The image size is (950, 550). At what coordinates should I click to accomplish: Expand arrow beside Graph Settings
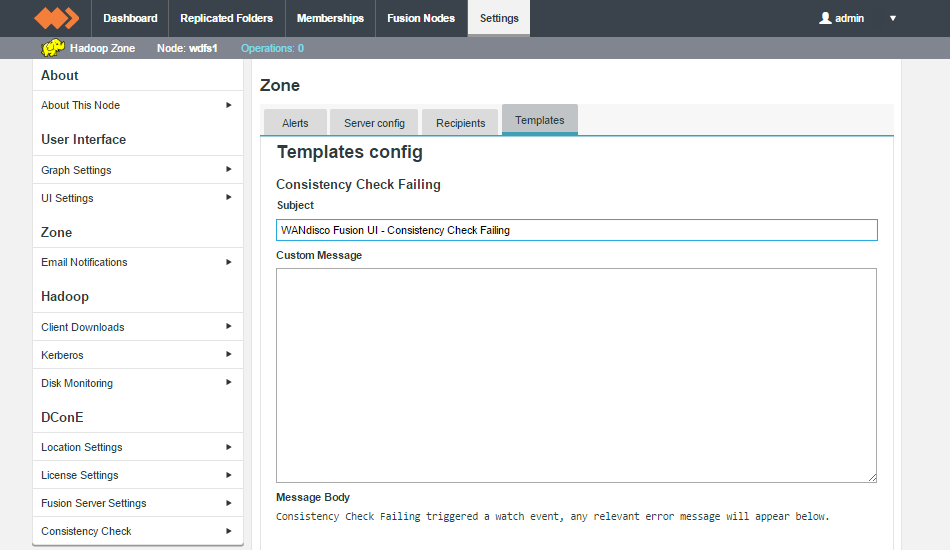[228, 170]
